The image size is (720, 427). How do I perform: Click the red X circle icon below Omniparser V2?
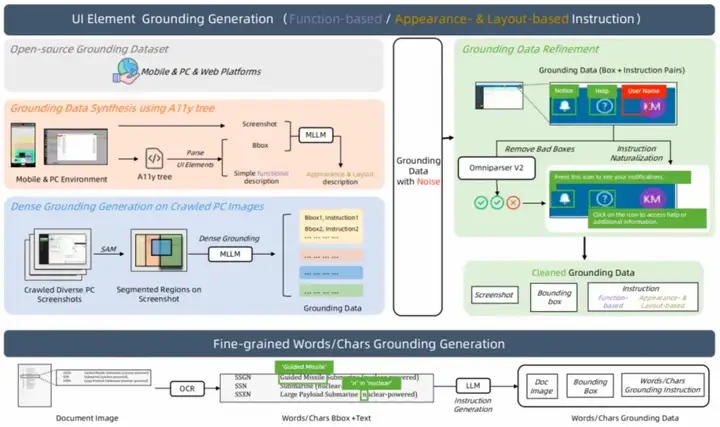(x=513, y=202)
